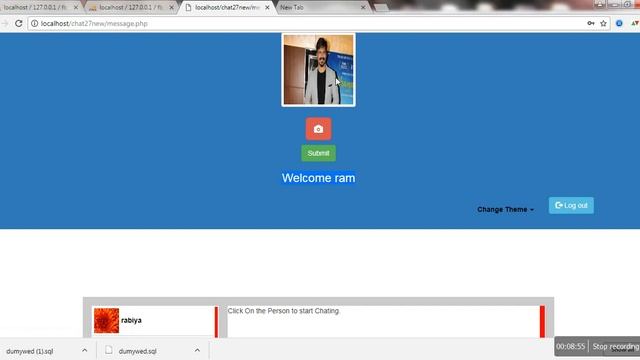Click rabiya's orange flower avatar
This screenshot has width=640, height=360.
pos(107,320)
